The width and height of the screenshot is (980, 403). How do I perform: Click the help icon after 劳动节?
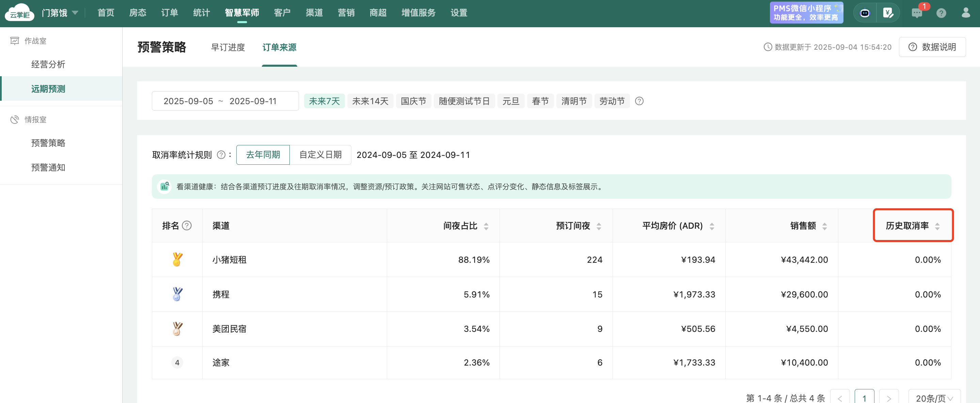tap(639, 101)
